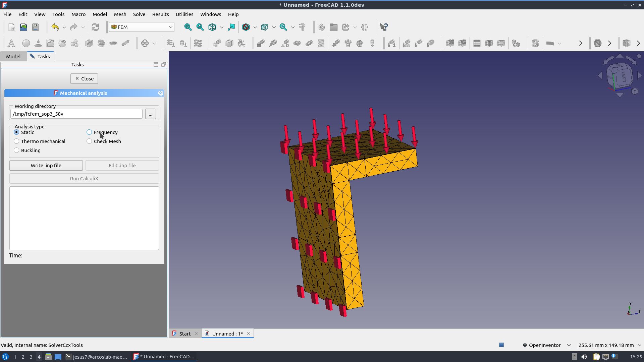Expand the electromagnetic constraints dropdown arrow
The image size is (644, 362).
pyautogui.click(x=154, y=43)
